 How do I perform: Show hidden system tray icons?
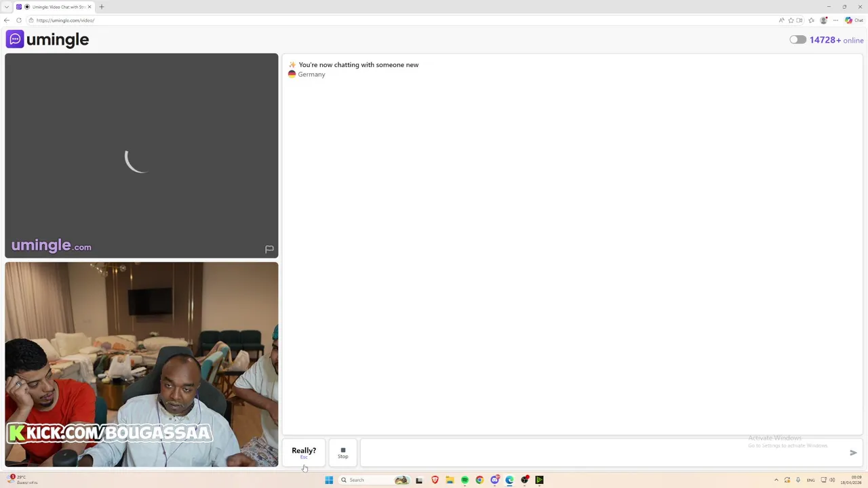pyautogui.click(x=776, y=480)
